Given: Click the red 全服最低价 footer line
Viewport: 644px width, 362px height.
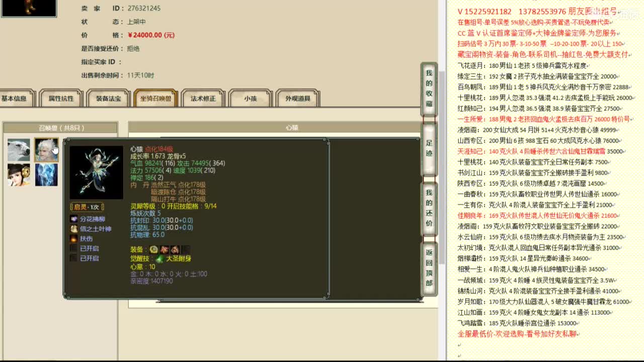Looking at the screenshot, I should click(519, 334).
